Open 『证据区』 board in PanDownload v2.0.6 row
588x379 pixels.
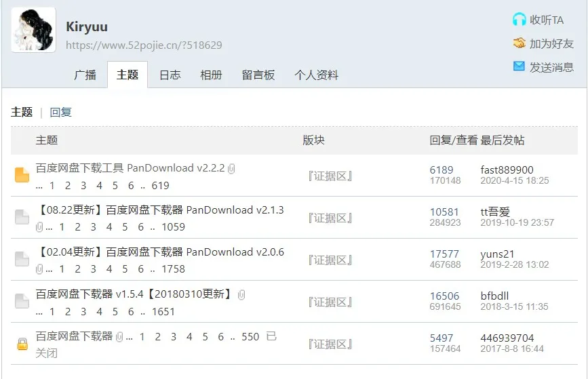(330, 260)
